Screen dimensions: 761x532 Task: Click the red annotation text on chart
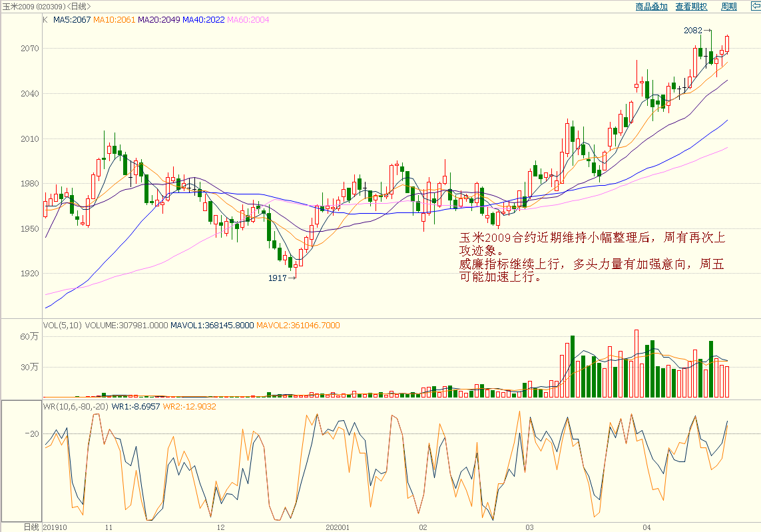tap(592, 258)
